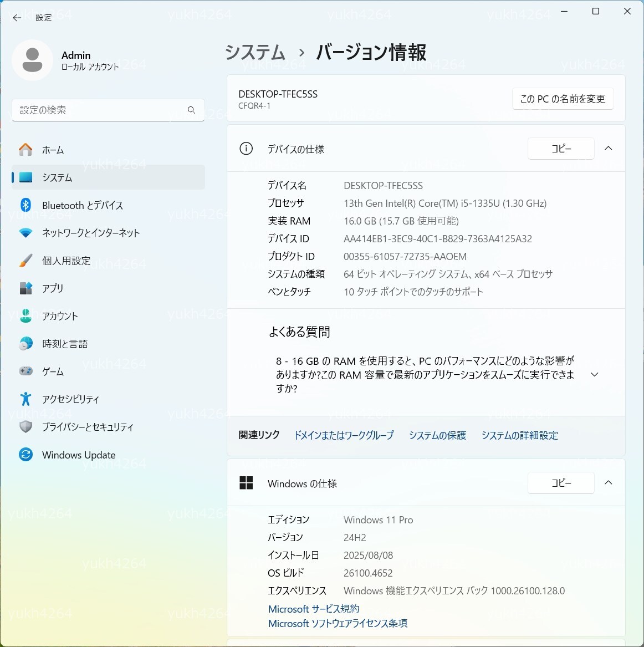Click the CFQR4-1 model text under PC name

pos(254,106)
